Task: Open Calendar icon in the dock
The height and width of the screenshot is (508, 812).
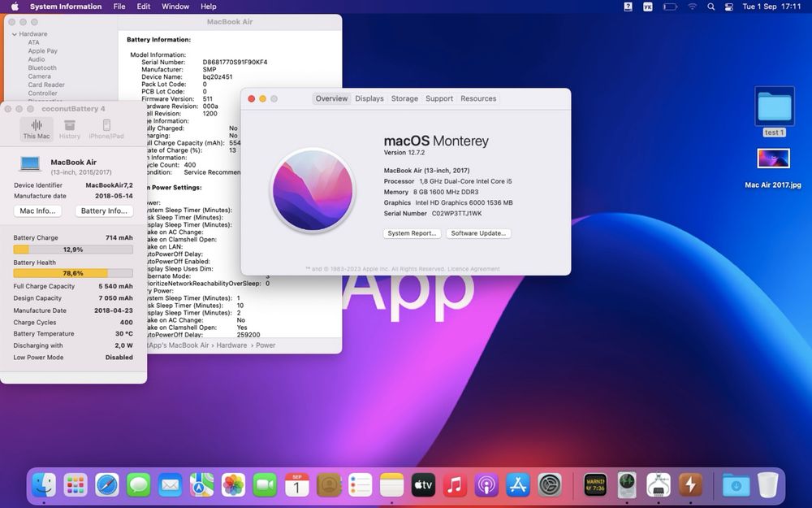Action: pos(296,486)
